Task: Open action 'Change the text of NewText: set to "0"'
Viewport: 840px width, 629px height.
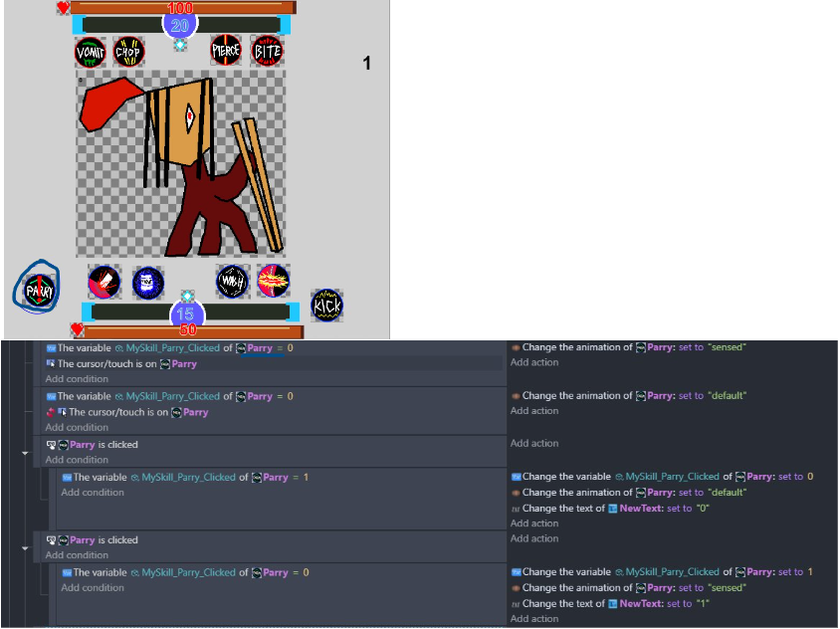Action: click(x=610, y=509)
